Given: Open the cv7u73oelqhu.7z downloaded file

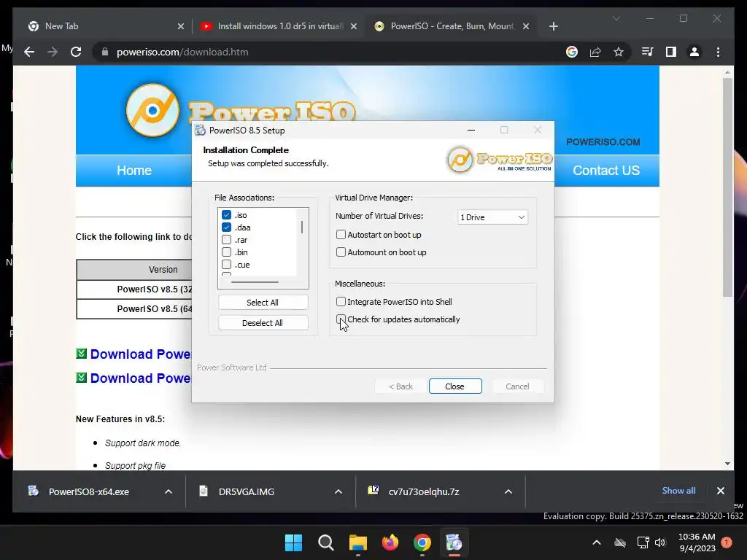Looking at the screenshot, I should coord(424,491).
